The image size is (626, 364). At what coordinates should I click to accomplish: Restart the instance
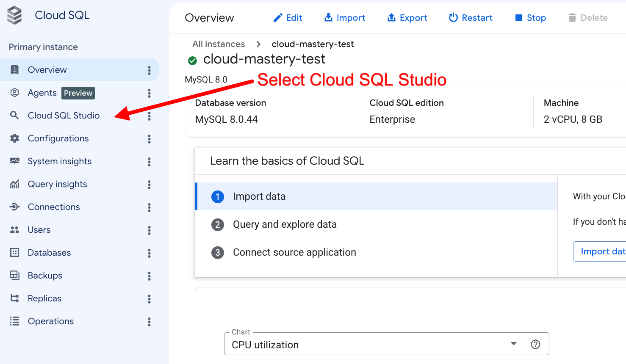(x=471, y=18)
